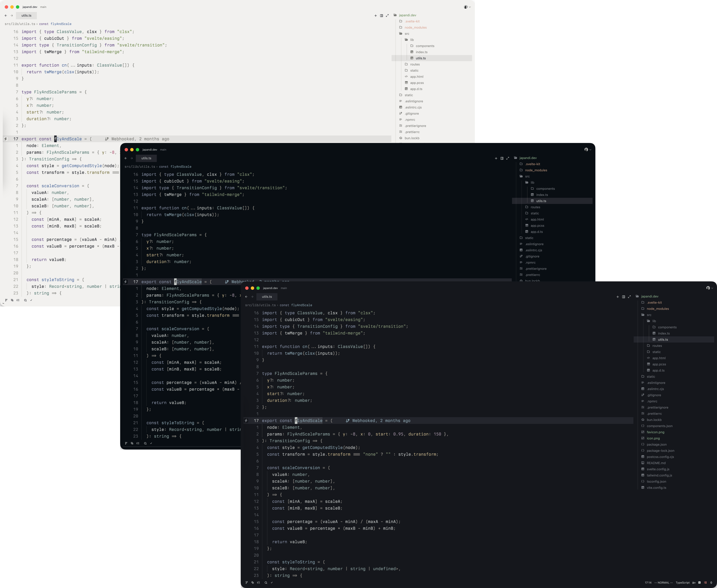Select utils.ts tab in front window
This screenshot has height=588, width=717.
tap(267, 297)
